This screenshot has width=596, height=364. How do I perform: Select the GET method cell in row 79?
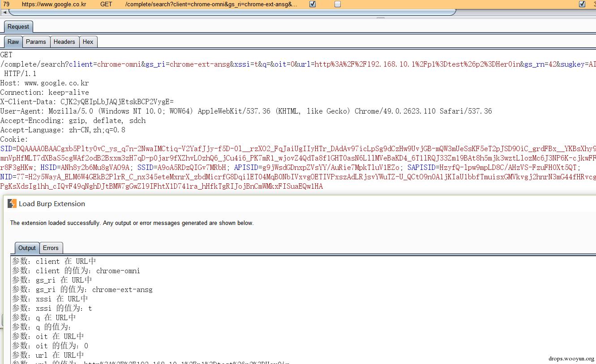coord(106,4)
